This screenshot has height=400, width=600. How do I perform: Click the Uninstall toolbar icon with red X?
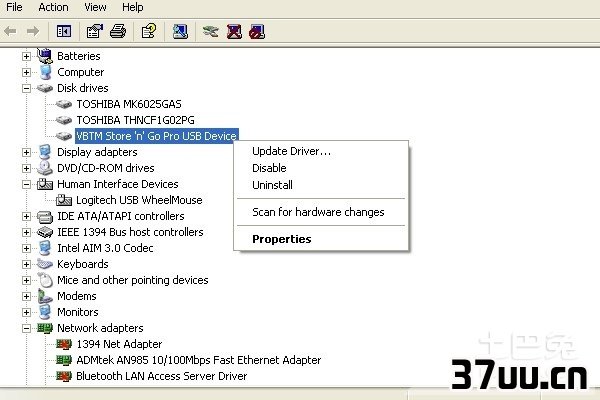[234, 31]
